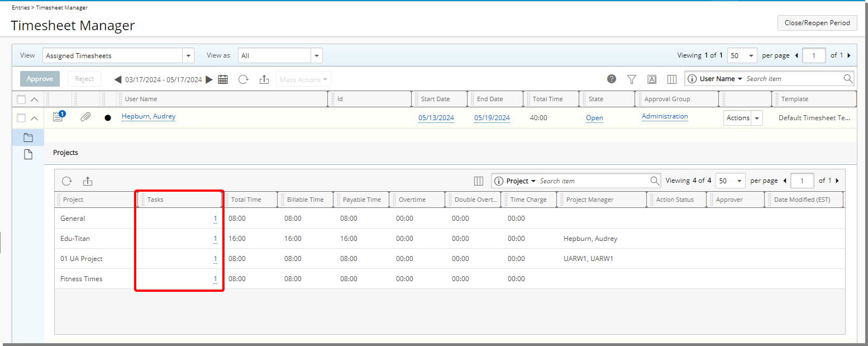The height and width of the screenshot is (346, 868).
Task: Open the Hepburn, Audrey user link
Action: click(149, 116)
